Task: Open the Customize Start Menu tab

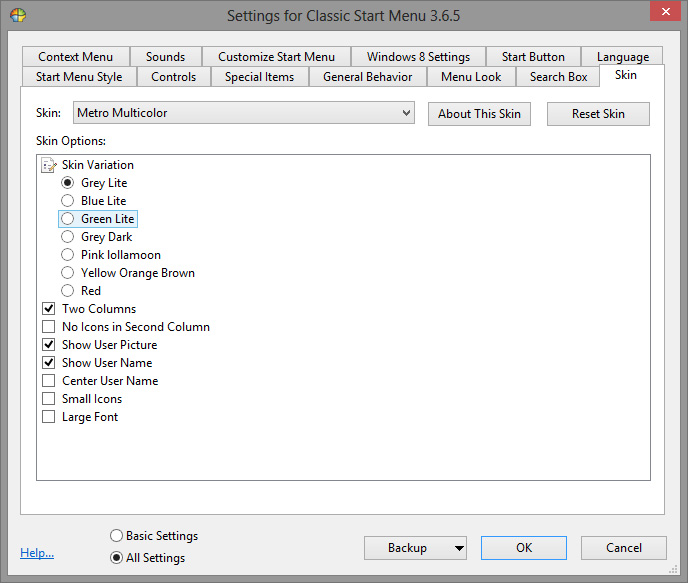Action: pos(276,57)
